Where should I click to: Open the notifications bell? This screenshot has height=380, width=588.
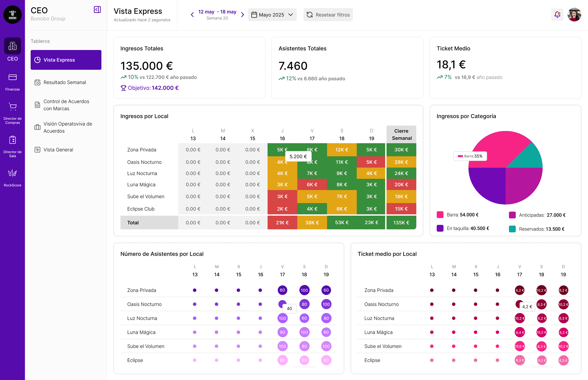click(x=557, y=14)
